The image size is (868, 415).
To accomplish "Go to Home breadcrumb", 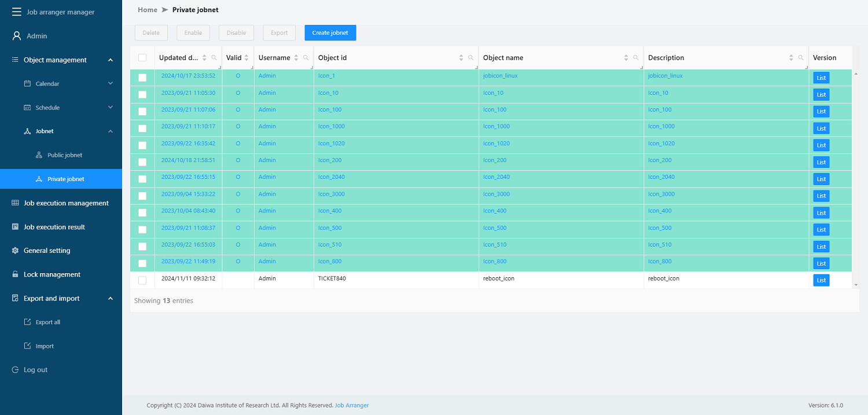I will [x=148, y=10].
